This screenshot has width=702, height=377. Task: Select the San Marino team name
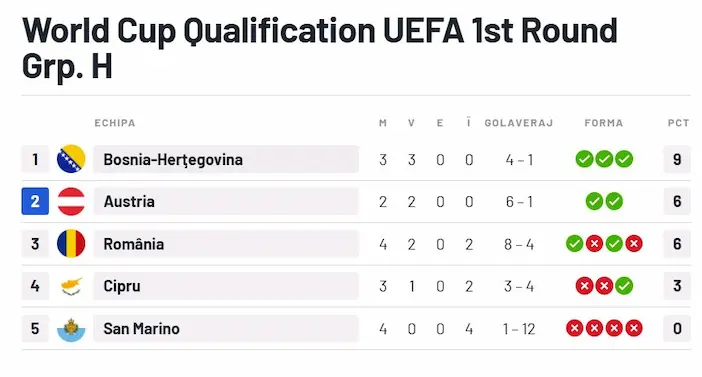[141, 329]
